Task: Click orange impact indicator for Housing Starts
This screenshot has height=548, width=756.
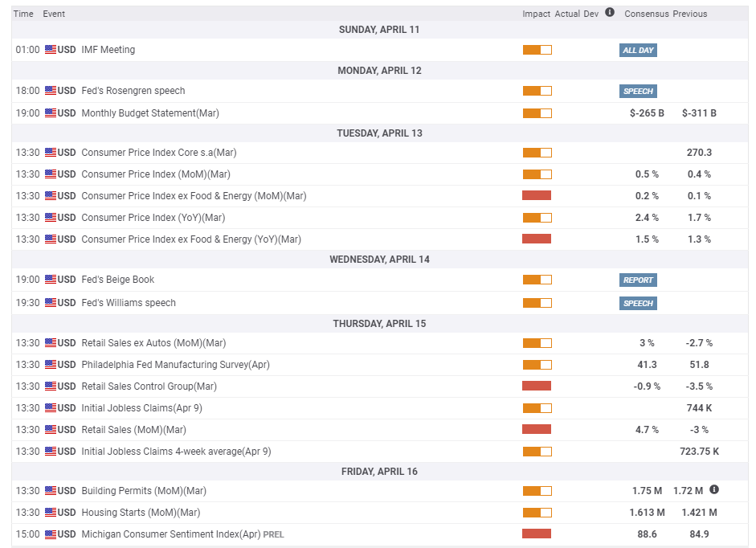Action: [537, 512]
